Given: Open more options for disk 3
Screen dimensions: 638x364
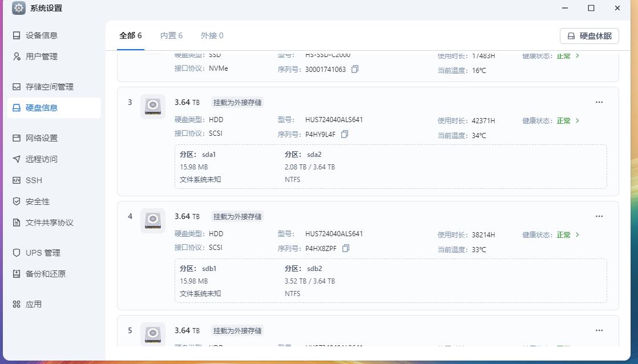Looking at the screenshot, I should click(x=599, y=102).
